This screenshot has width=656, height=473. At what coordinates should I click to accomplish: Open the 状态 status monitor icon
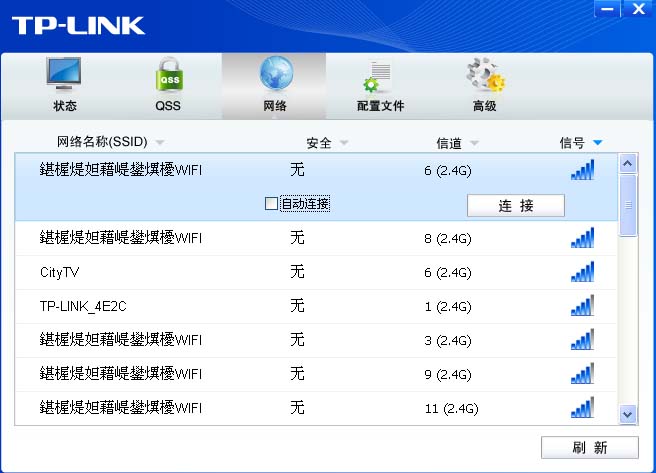(x=64, y=74)
